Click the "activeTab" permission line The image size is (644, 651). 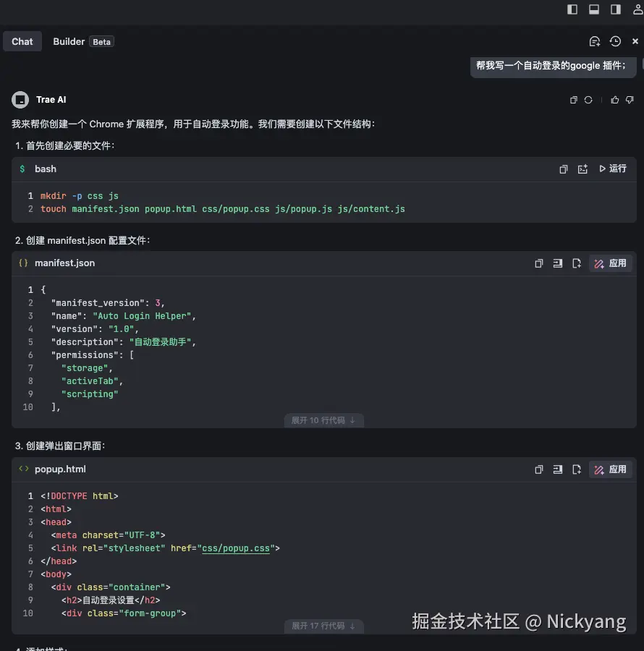click(x=92, y=380)
